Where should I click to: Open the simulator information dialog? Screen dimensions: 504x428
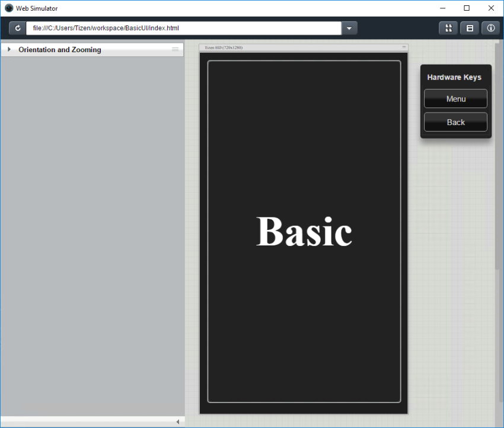(490, 27)
